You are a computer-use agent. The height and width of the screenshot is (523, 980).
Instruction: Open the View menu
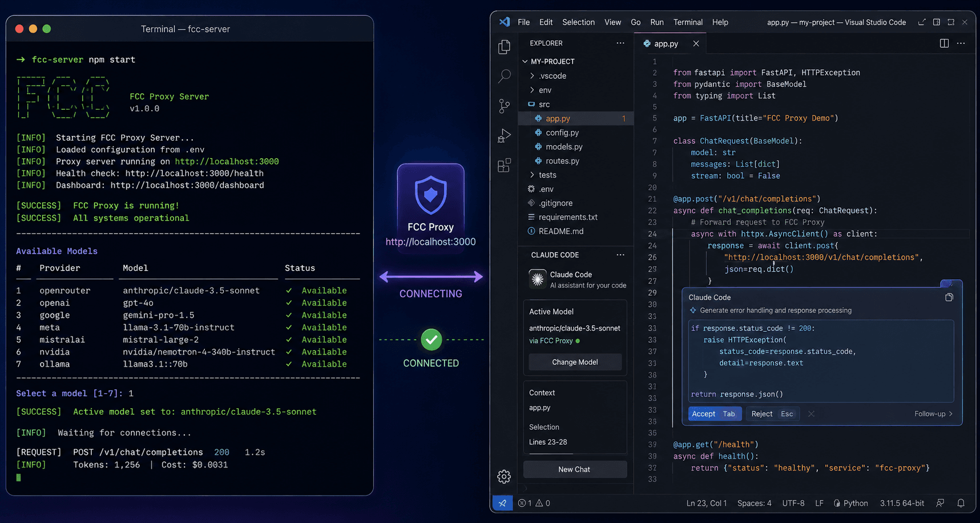pos(612,22)
